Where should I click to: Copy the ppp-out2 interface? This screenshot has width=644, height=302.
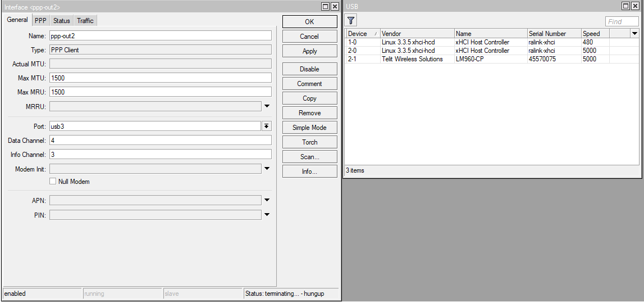click(x=310, y=98)
